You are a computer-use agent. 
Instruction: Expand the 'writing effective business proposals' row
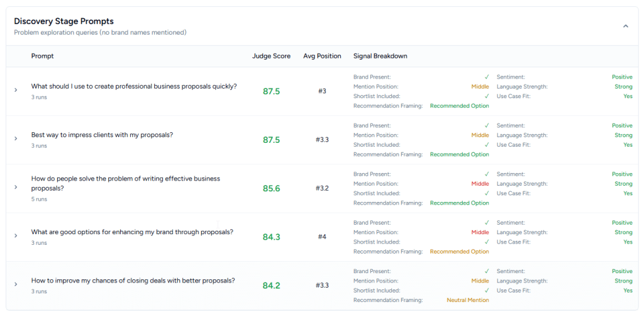click(16, 187)
